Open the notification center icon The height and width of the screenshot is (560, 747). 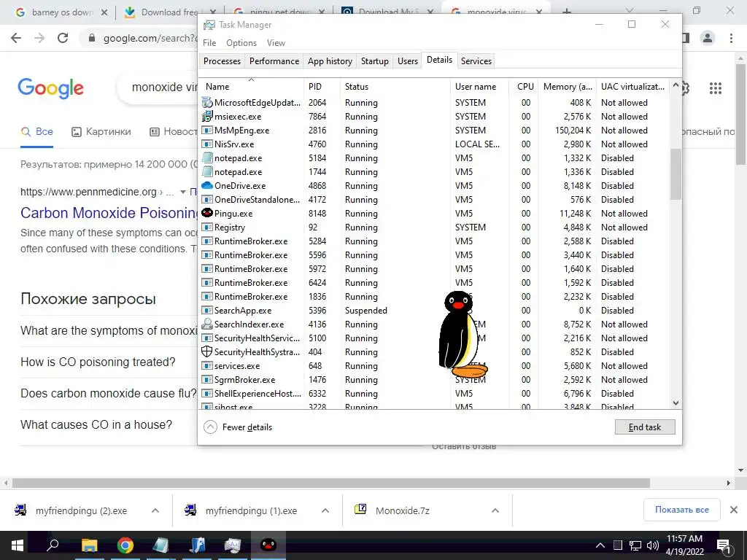click(724, 545)
